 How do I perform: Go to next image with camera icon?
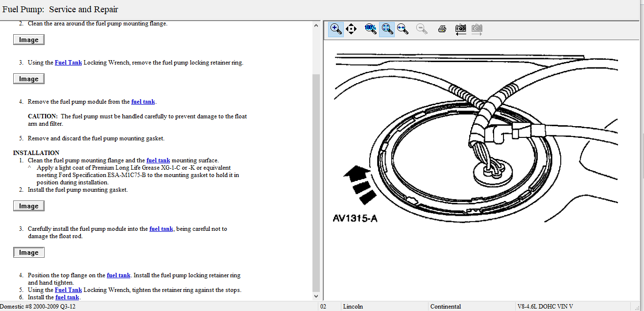[x=477, y=29]
